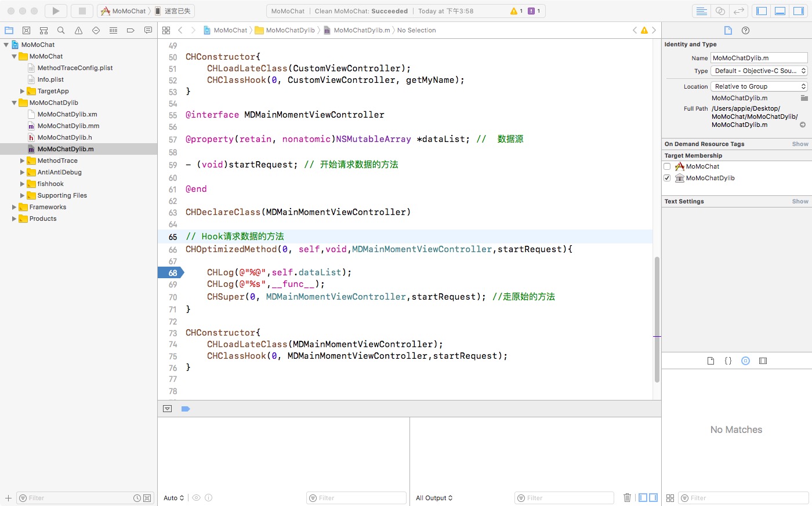Expand the TargetApp folder
Image resolution: width=812 pixels, height=506 pixels.
pyautogui.click(x=23, y=91)
